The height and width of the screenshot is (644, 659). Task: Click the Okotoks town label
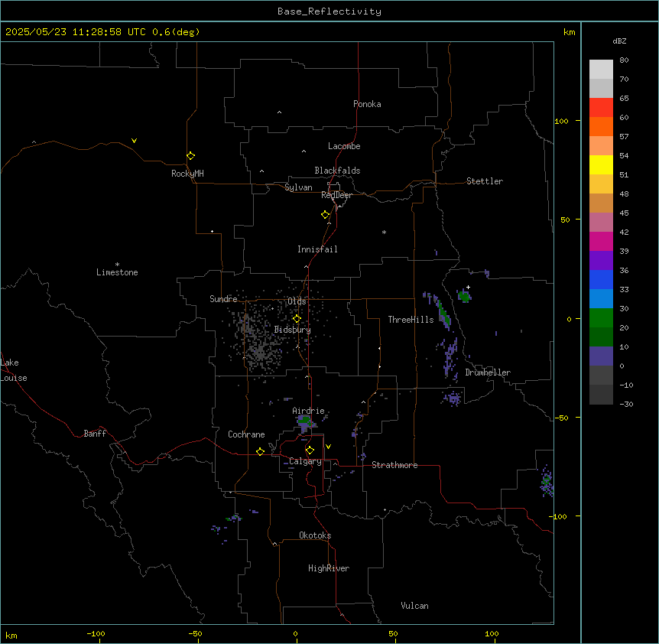[315, 535]
